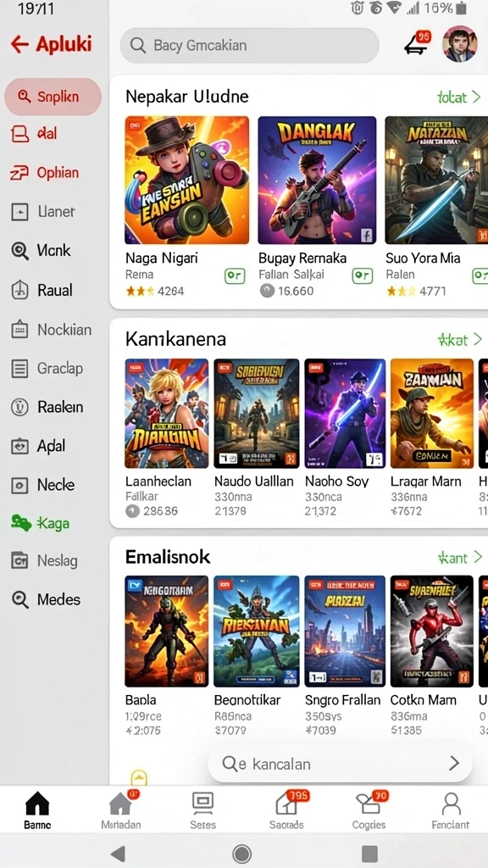The image size is (488, 868).
Task: Open the Bapla game cover
Action: click(167, 631)
